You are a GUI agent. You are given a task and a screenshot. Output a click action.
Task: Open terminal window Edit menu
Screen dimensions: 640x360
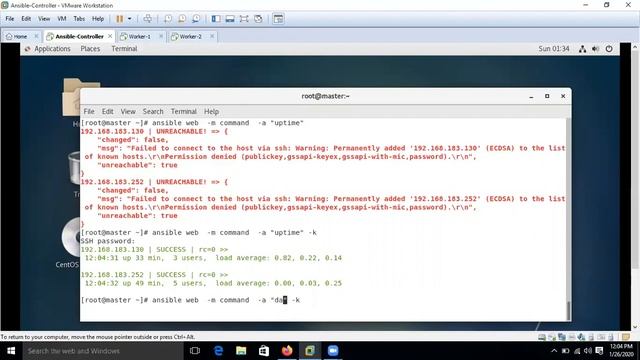107,111
